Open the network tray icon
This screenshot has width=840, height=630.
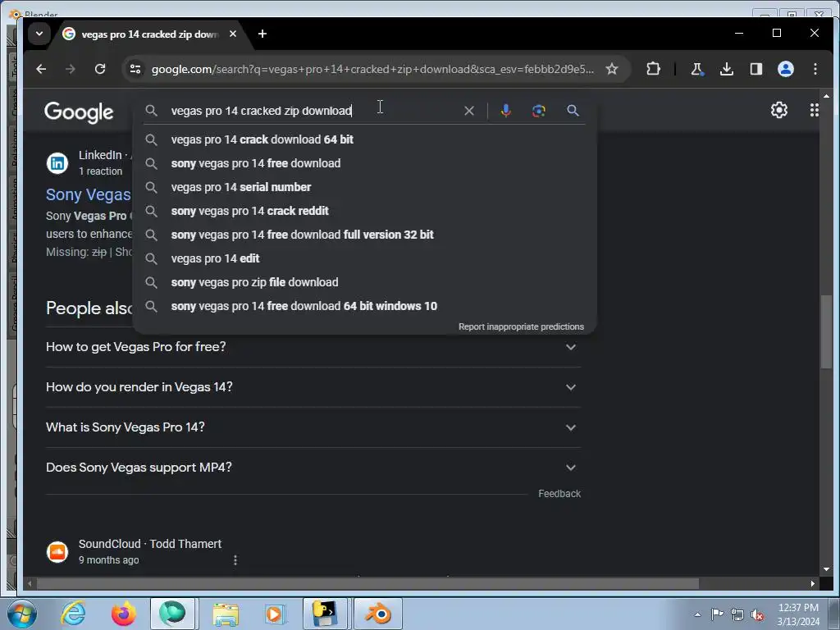[x=737, y=615]
